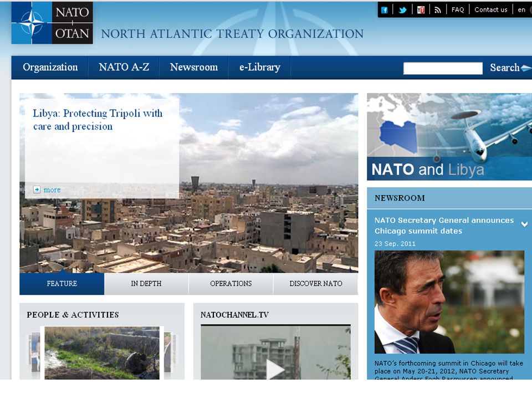
Task: Open the RSS feed icon
Action: pos(438,10)
